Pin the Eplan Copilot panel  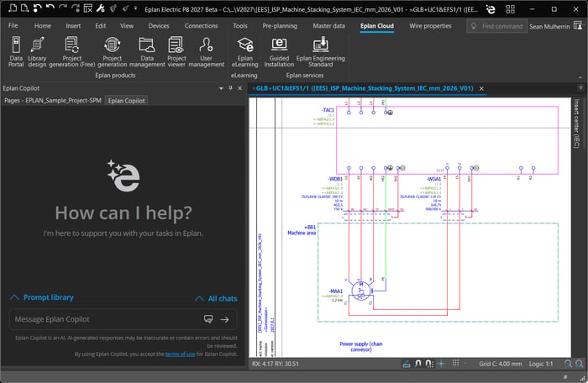click(230, 88)
